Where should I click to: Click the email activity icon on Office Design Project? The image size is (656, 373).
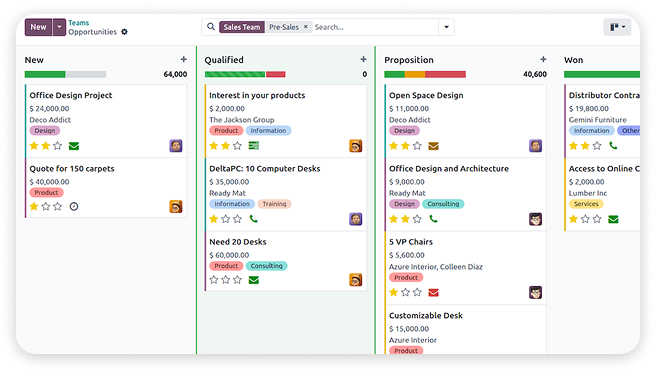click(74, 146)
